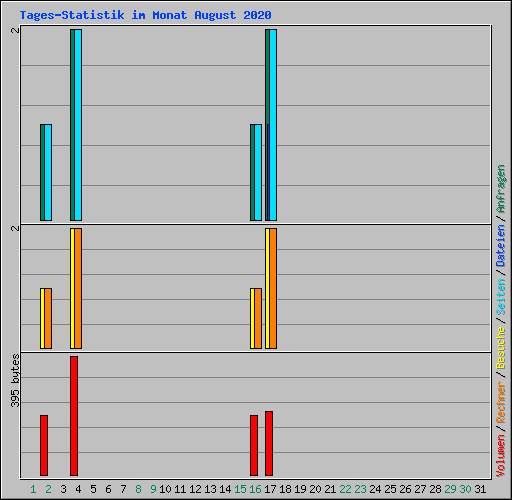Click day 31 on the x-axis
This screenshot has height=500, width=512.
point(480,489)
